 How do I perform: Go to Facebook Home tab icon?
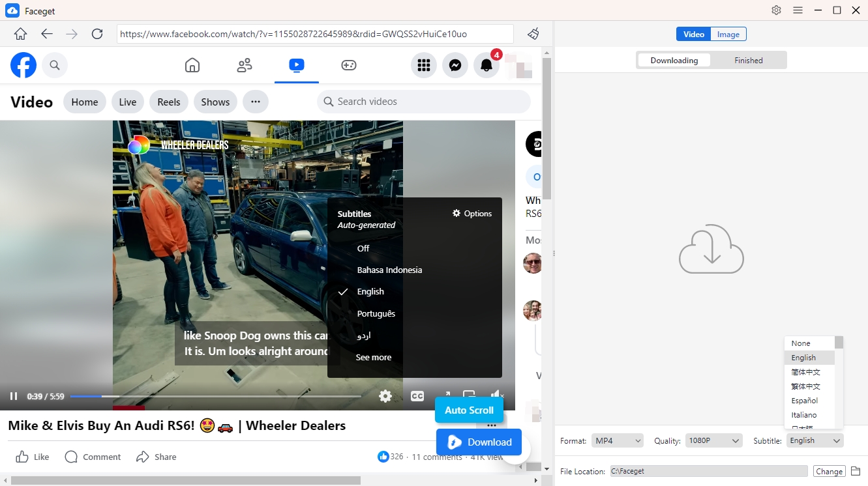[x=192, y=65]
